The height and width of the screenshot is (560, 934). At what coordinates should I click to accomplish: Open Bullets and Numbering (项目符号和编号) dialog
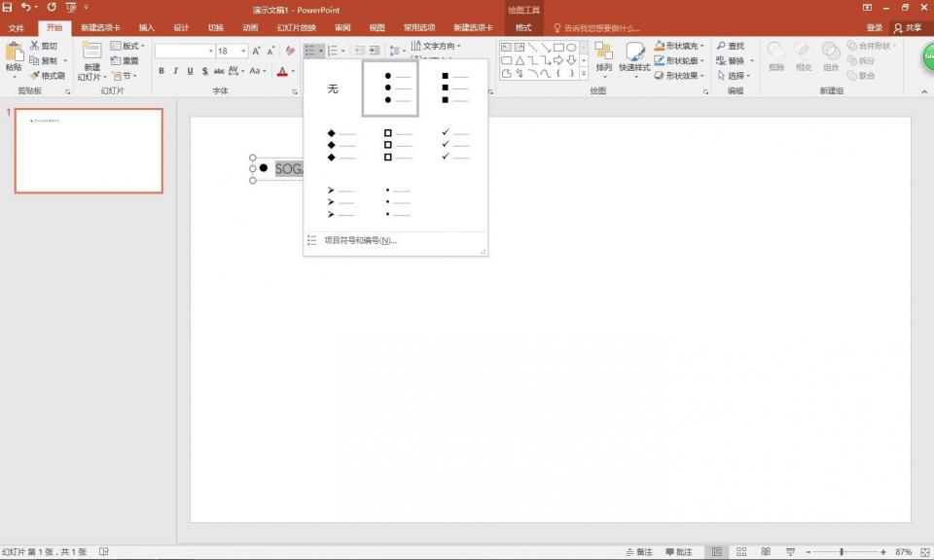pos(360,240)
